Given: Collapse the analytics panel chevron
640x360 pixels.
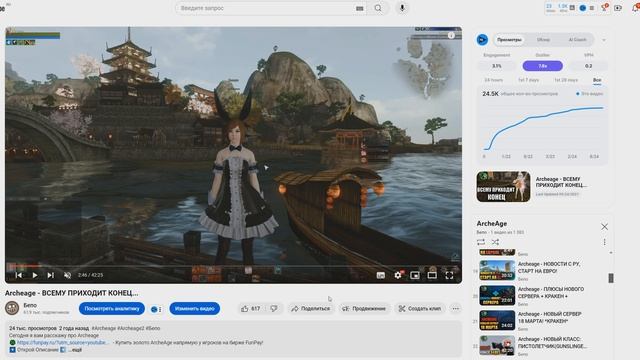Looking at the screenshot, I should pos(604,40).
